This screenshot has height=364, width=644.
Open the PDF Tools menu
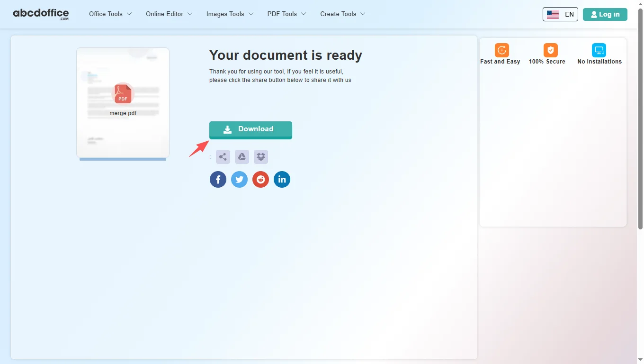tap(286, 14)
